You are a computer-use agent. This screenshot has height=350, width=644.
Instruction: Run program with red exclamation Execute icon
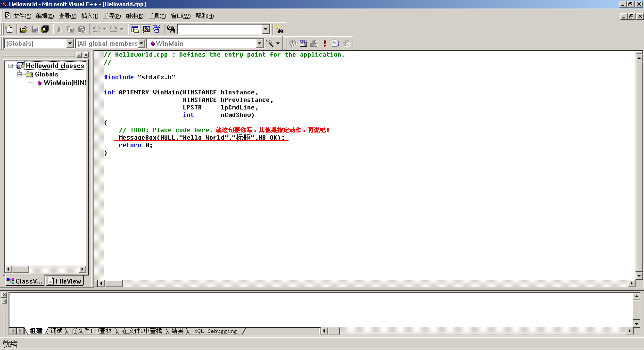click(x=325, y=43)
